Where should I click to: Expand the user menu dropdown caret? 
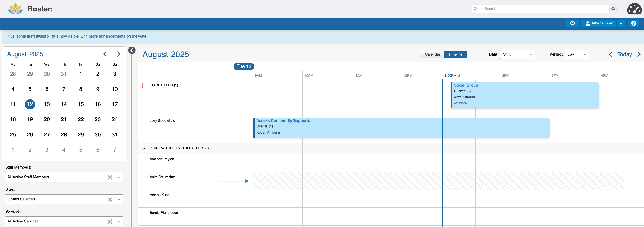(x=621, y=23)
